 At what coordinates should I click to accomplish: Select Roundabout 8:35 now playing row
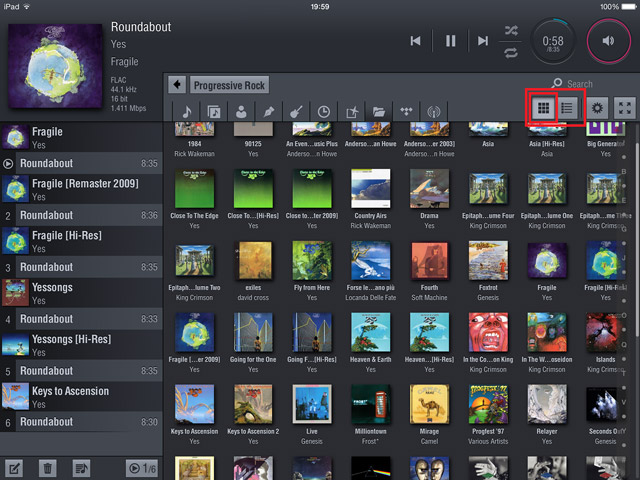(81, 163)
